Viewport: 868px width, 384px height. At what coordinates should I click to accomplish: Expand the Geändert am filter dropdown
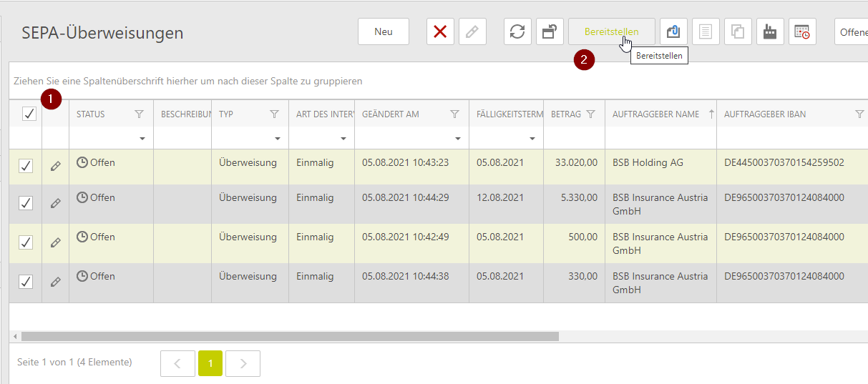(458, 138)
